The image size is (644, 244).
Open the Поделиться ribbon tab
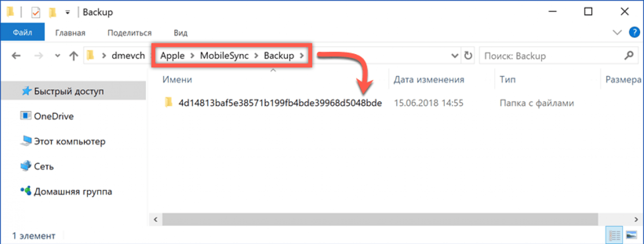tap(129, 33)
